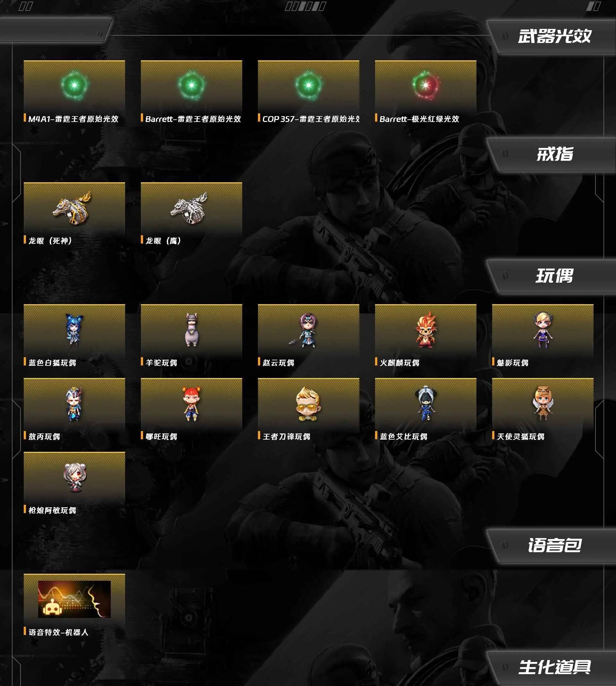Select the 哪吒玩偶 red-haired doll
616x686 pixels.
tap(192, 404)
